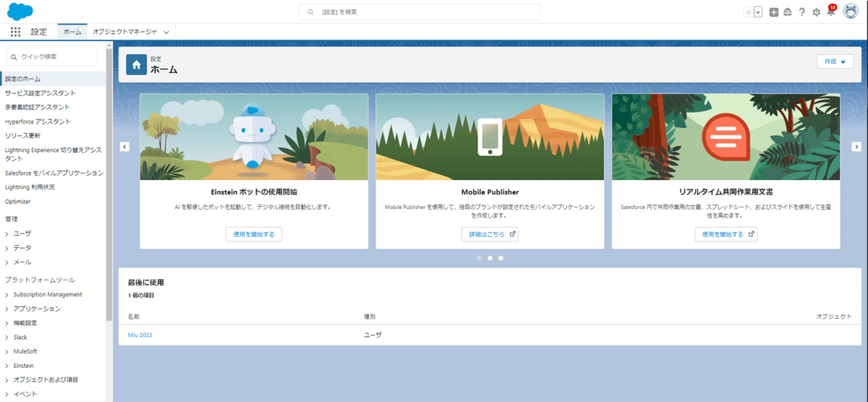Open the App Launcher grid icon
Viewport: 868px width, 402px height.
tap(16, 32)
